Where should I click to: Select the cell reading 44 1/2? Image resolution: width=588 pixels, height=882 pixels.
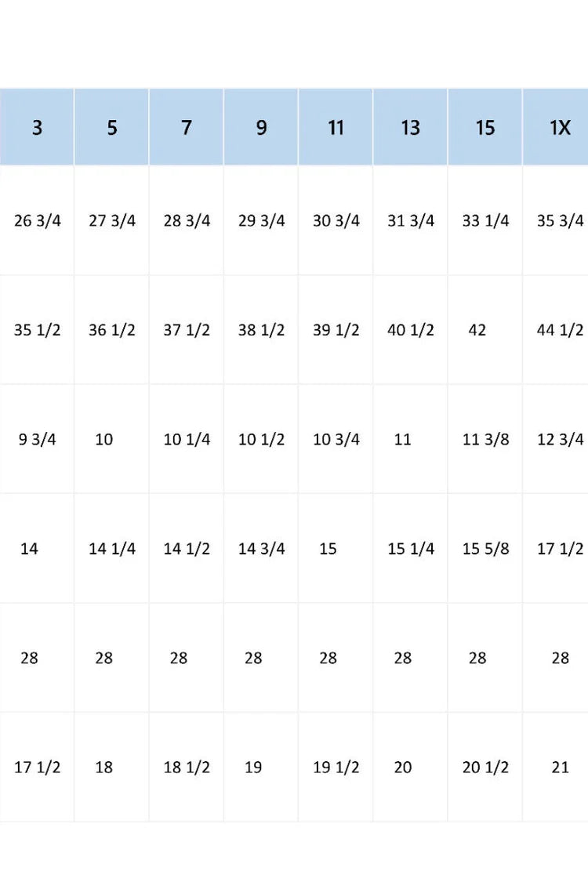coord(555,329)
